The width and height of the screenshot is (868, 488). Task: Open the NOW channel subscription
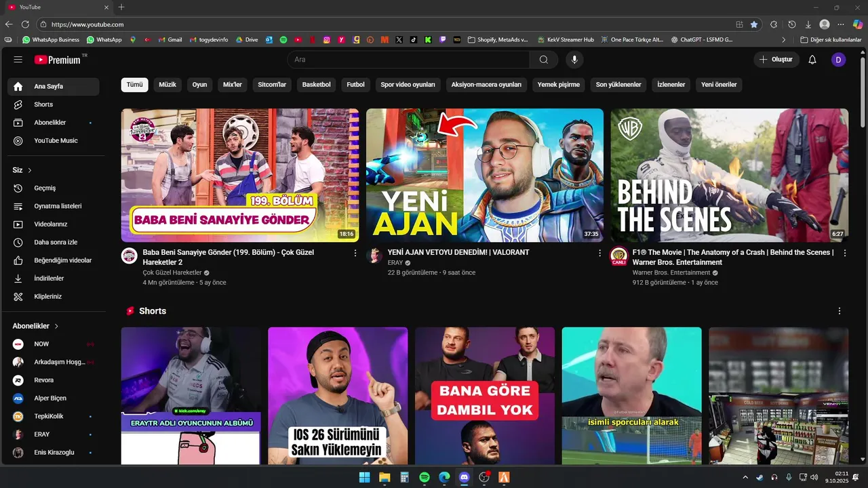(54, 344)
